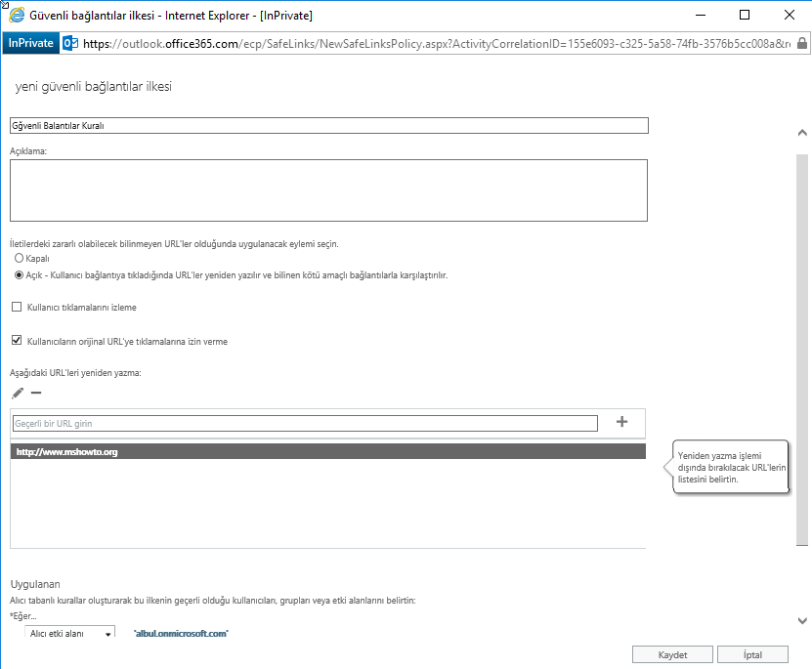This screenshot has height=669, width=812.
Task: Select http://www.mshowto.org list entry
Action: pos(327,451)
